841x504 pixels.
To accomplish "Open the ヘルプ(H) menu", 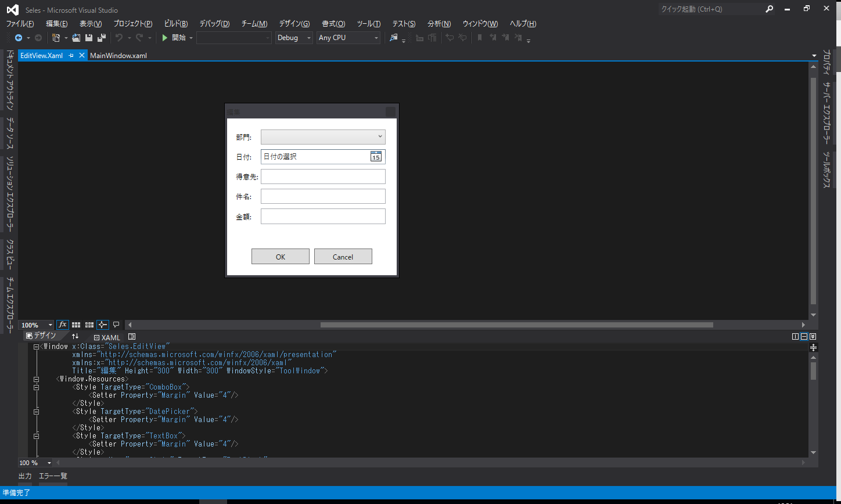I will (523, 24).
